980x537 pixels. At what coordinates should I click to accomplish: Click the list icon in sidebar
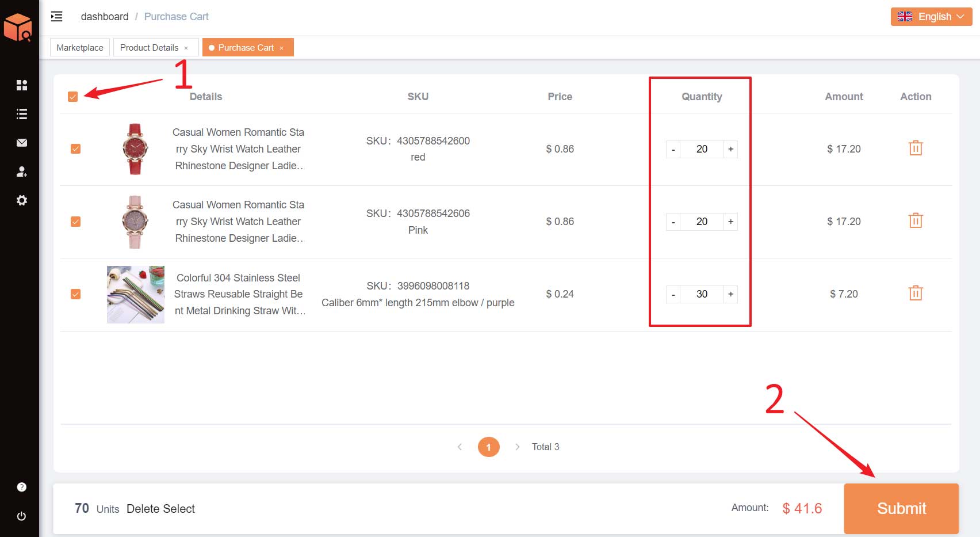point(22,114)
